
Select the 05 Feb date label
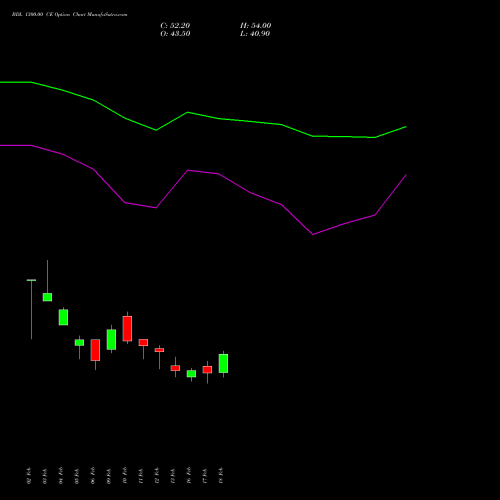pyautogui.click(x=77, y=476)
